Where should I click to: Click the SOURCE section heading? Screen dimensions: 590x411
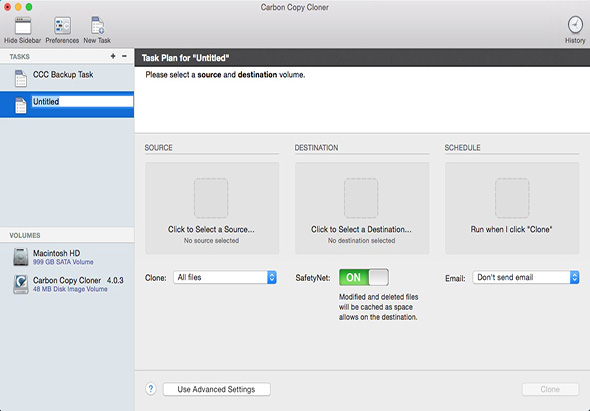[158, 148]
